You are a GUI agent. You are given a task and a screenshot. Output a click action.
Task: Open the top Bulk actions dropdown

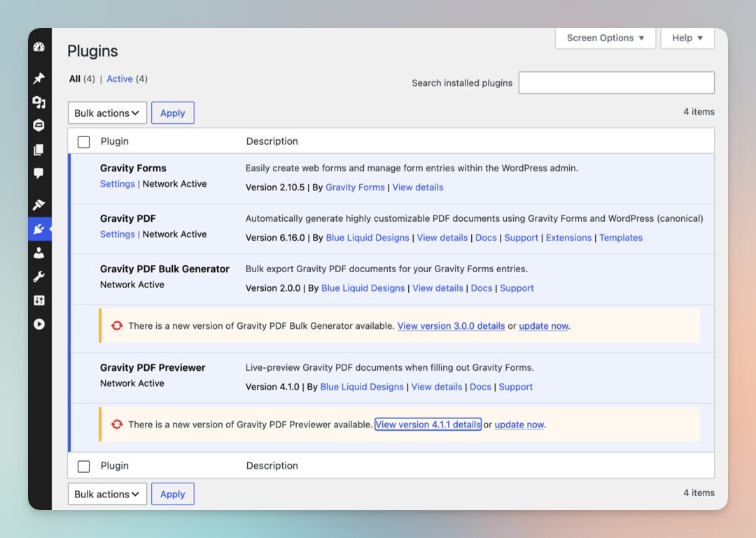[x=107, y=113]
